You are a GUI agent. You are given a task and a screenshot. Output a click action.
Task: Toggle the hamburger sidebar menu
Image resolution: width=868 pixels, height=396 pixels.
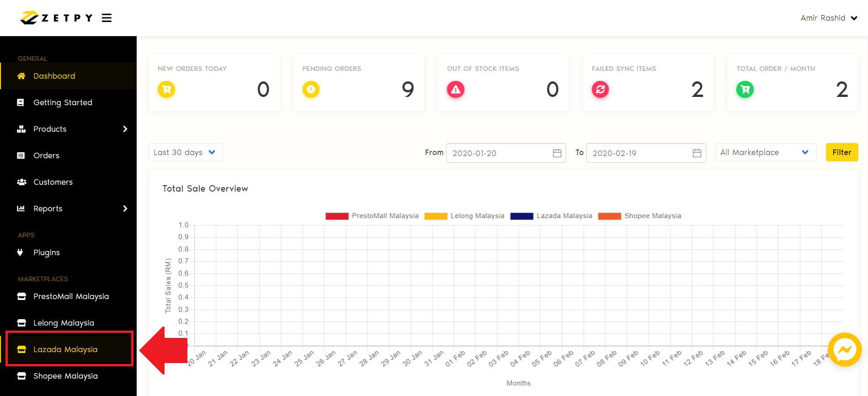[x=107, y=18]
